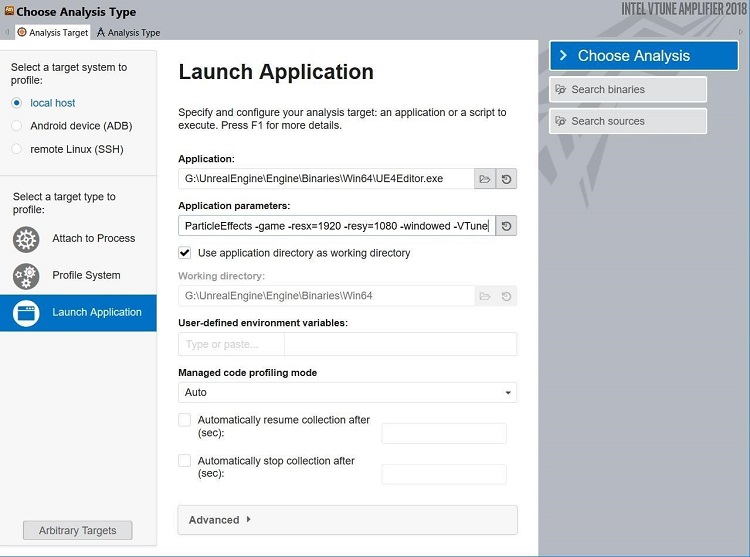The width and height of the screenshot is (750, 557).
Task: Click the Attach to Process gear icon
Action: 26,239
